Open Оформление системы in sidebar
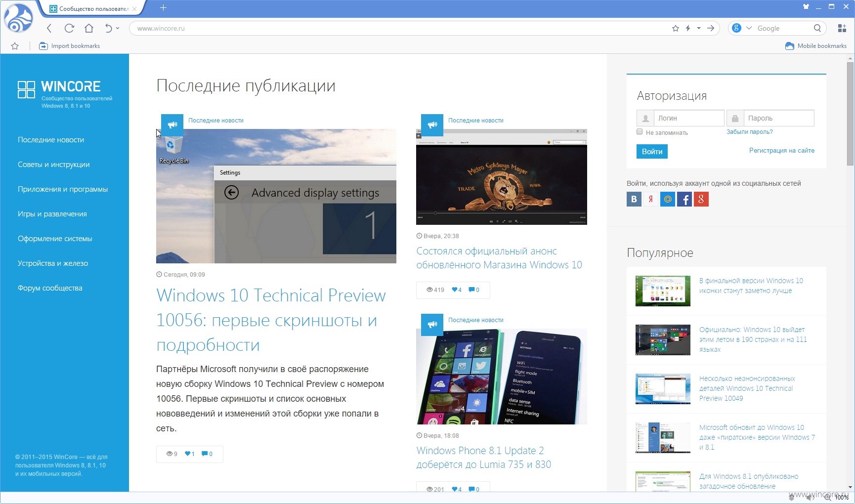 tap(55, 239)
